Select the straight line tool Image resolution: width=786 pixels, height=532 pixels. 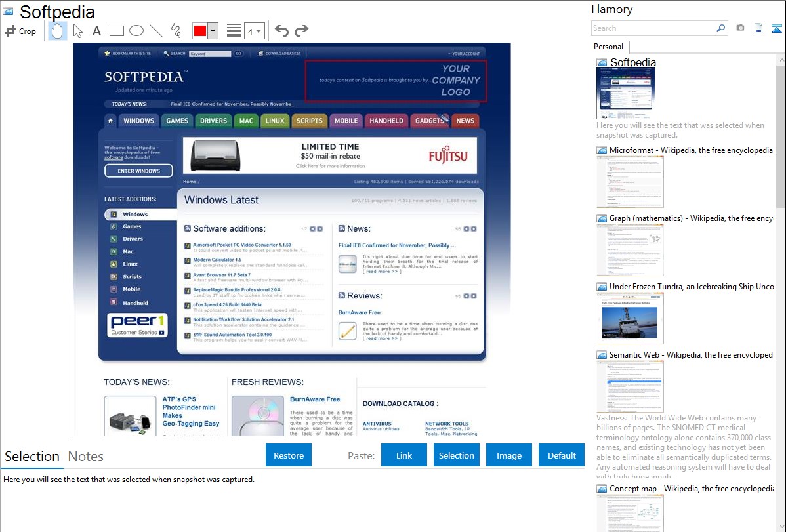tap(156, 31)
